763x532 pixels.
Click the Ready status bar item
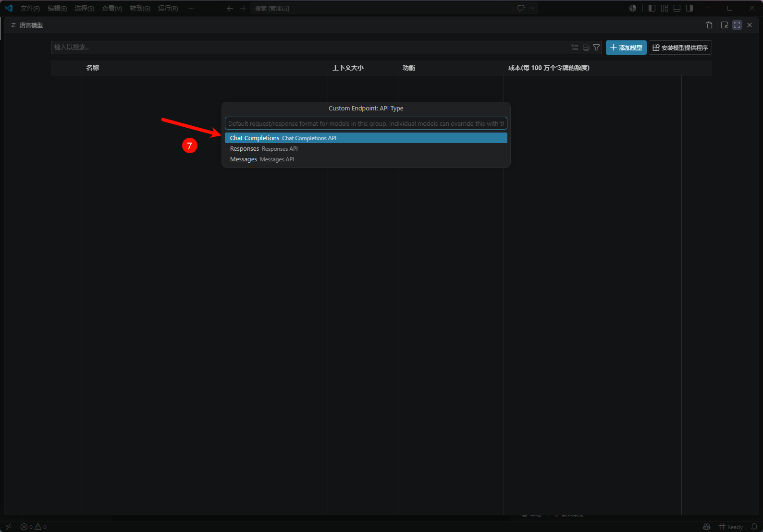[731, 527]
